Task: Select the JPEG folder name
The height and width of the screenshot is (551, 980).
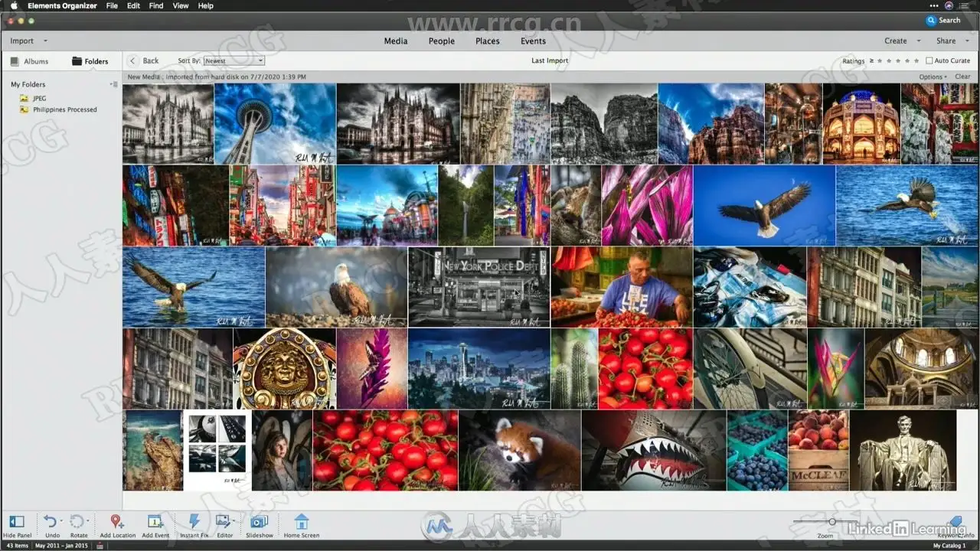Action: tap(40, 98)
